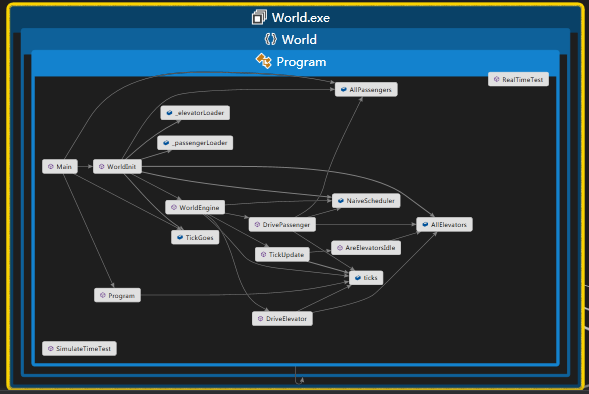Click the _passengerLoader field node
The width and height of the screenshot is (589, 394).
(x=195, y=143)
